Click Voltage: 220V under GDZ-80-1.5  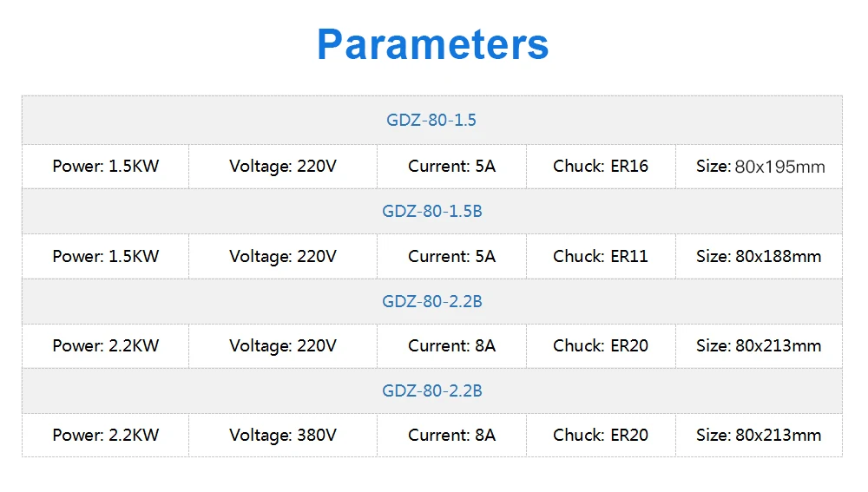pyautogui.click(x=283, y=166)
